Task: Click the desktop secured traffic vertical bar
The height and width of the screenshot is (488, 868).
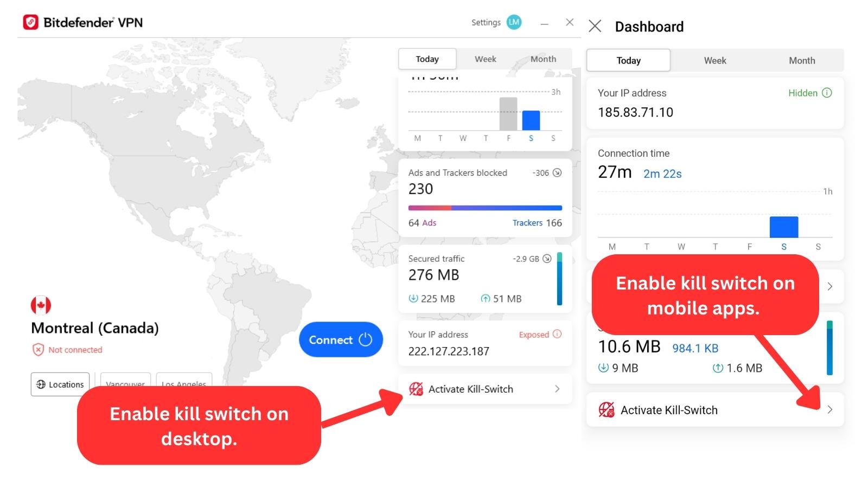Action: pos(560,279)
